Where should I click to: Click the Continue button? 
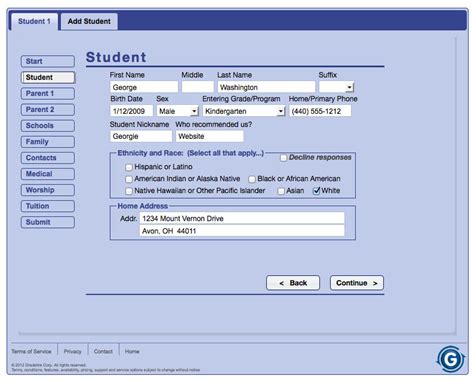click(357, 283)
